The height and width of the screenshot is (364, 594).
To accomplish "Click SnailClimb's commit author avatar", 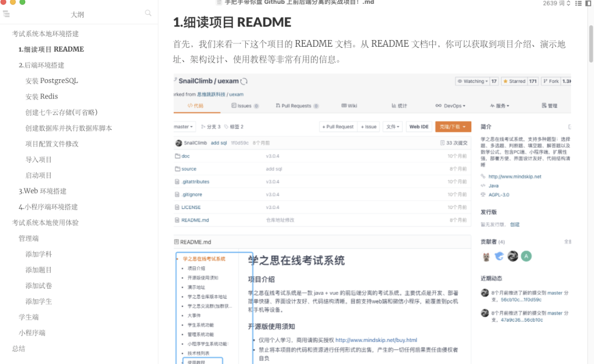I will tap(179, 143).
